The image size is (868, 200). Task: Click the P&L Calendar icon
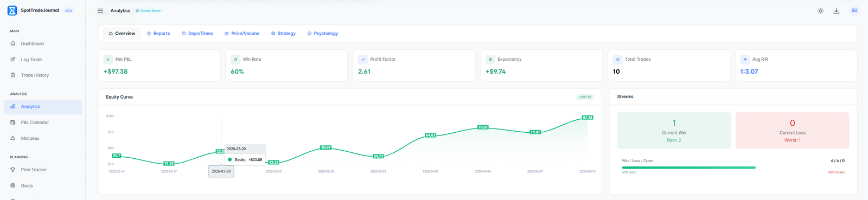(x=13, y=122)
